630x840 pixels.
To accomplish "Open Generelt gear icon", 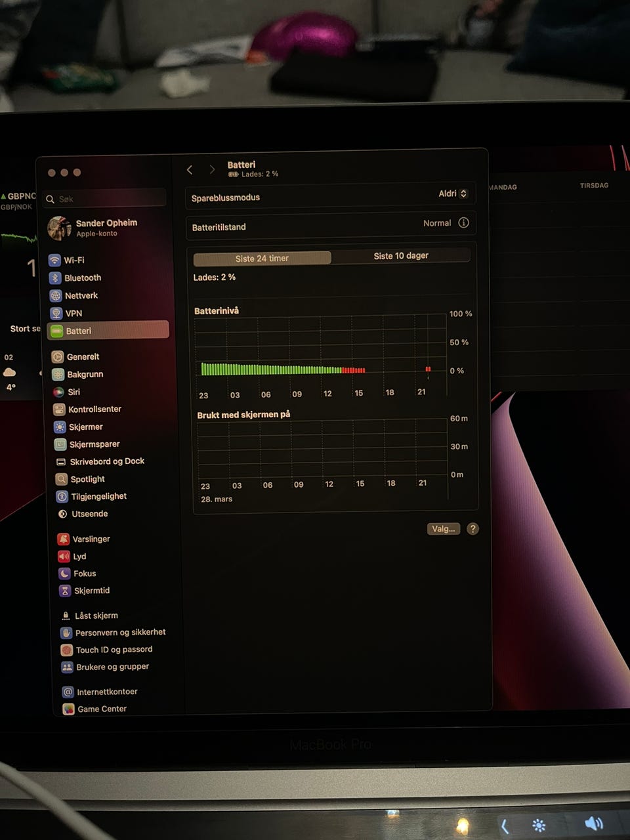I will [58, 356].
